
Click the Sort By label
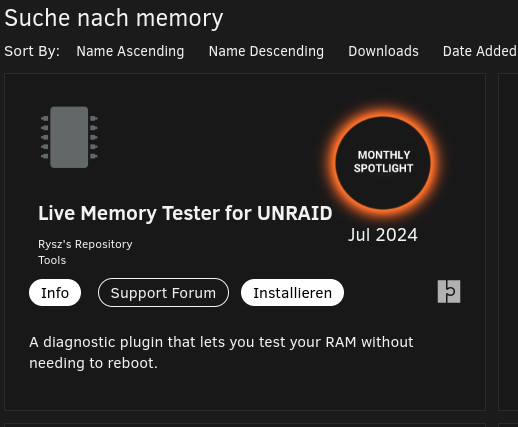(32, 51)
